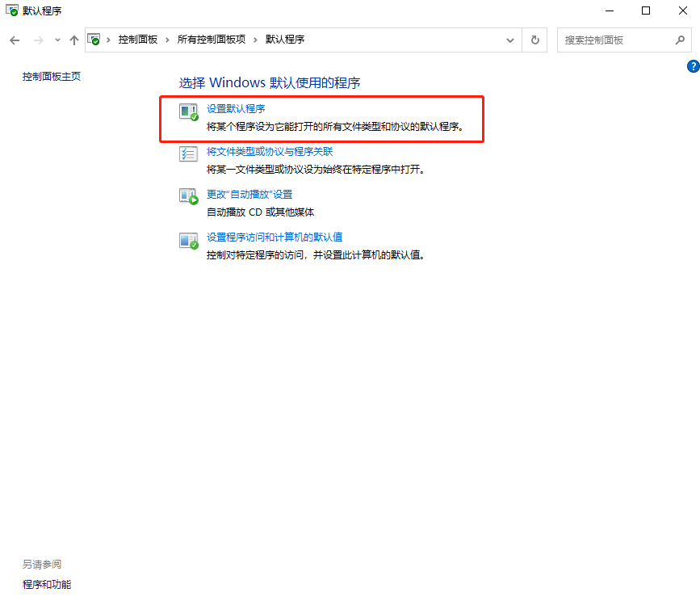Click the title bar 默认程序 window icon
The height and width of the screenshot is (605, 700).
[x=12, y=10]
